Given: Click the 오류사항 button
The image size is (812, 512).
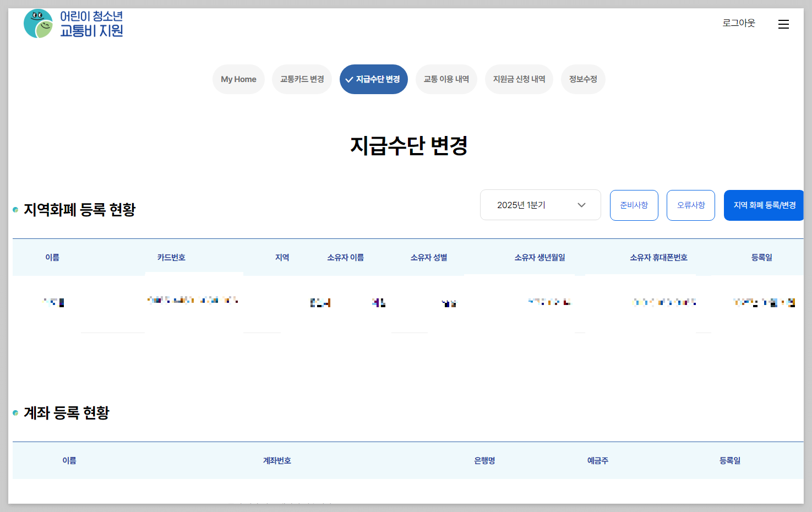Looking at the screenshot, I should [691, 205].
